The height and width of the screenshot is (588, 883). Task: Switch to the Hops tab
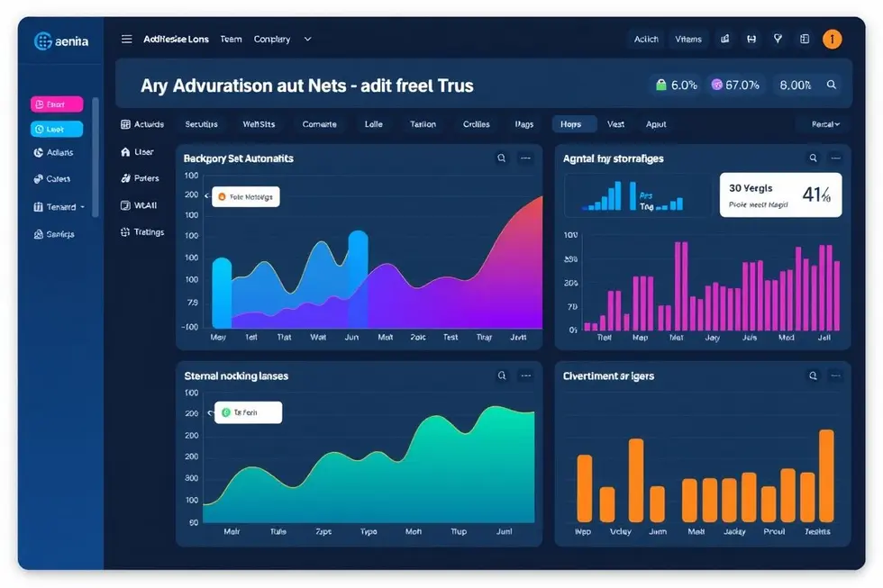570,124
